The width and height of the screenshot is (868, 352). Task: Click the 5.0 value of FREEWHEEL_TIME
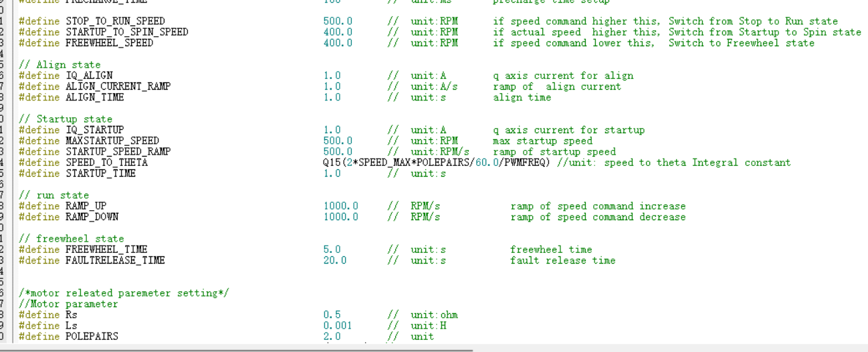point(332,250)
